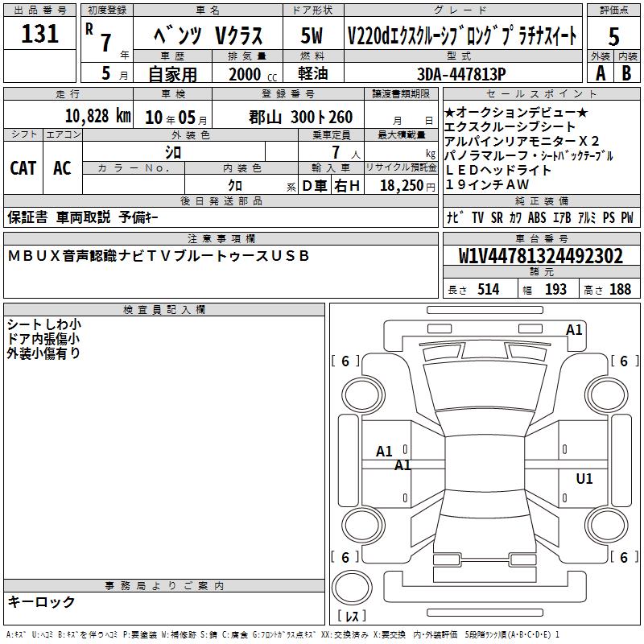Click the PW equipment code
Image resolution: width=644 pixels, height=644 pixels.
(x=627, y=217)
